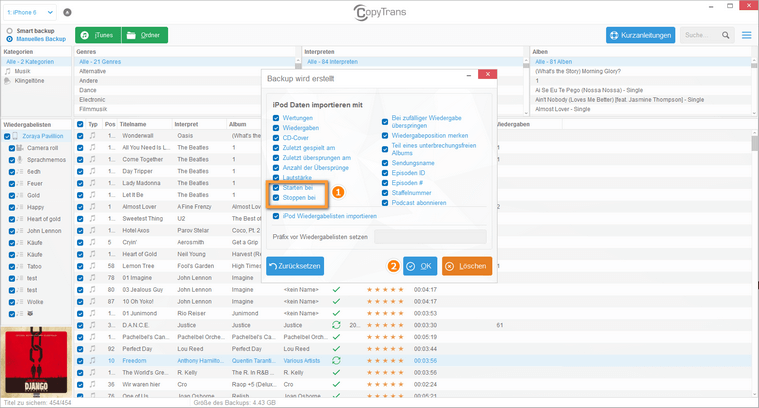Screen dimensions: 759x408
Task: Click the Zurücksetzen button
Action: click(x=295, y=266)
